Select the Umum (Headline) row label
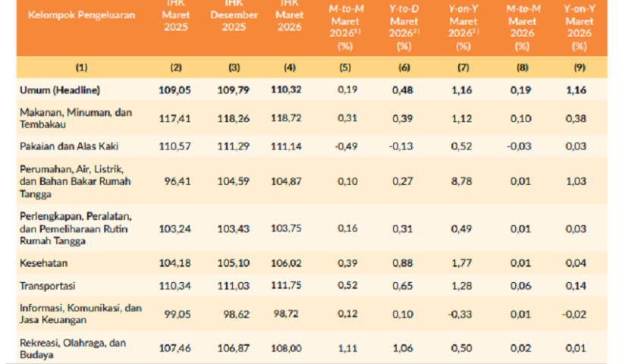The width and height of the screenshot is (622, 364). click(x=60, y=89)
